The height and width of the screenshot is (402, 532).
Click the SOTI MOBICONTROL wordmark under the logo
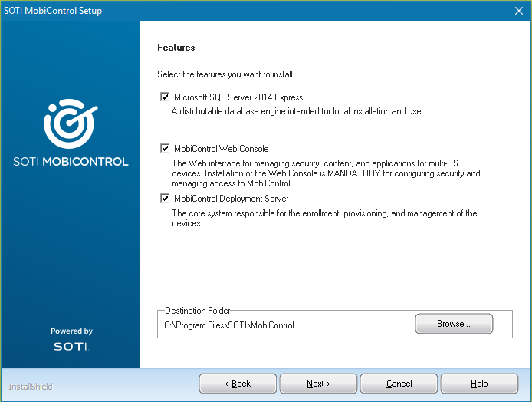pos(71,162)
